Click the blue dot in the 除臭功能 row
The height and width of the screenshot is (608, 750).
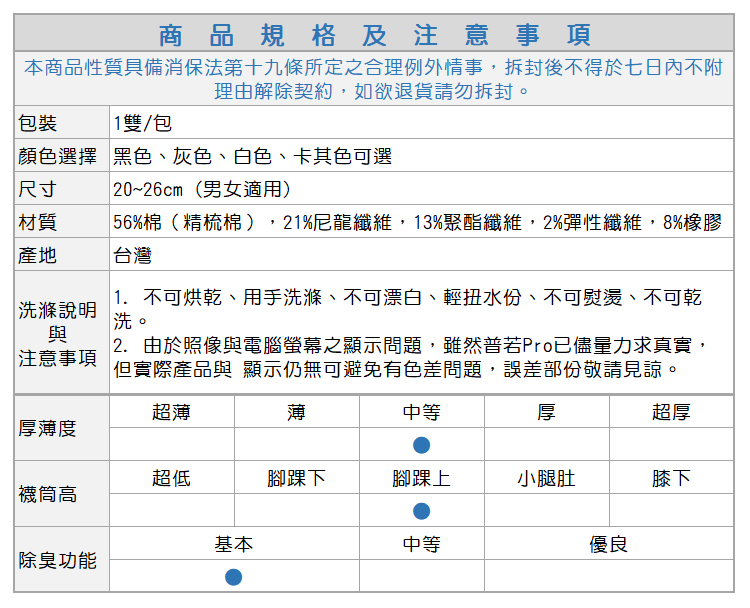point(233,577)
